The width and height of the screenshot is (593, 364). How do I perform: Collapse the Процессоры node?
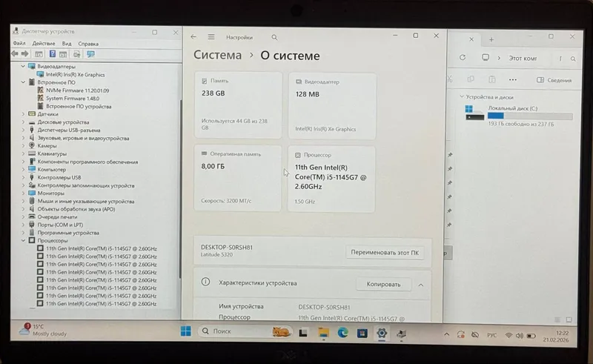tap(23, 241)
